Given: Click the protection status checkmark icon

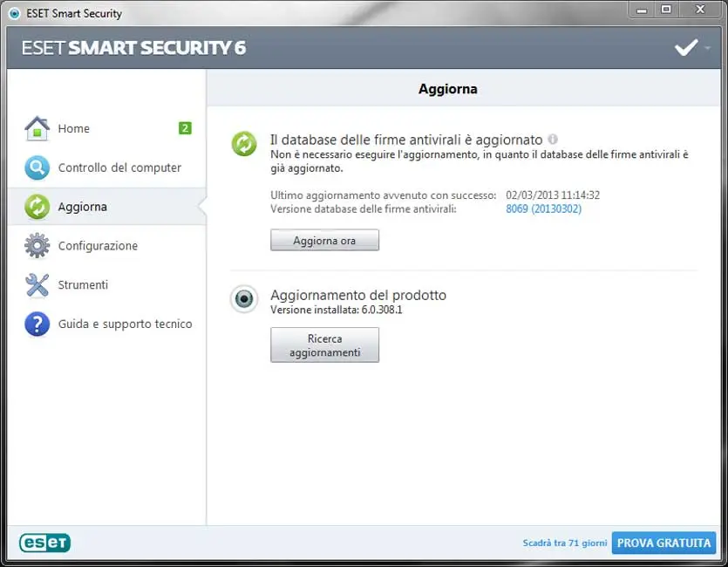Looking at the screenshot, I should pyautogui.click(x=686, y=47).
